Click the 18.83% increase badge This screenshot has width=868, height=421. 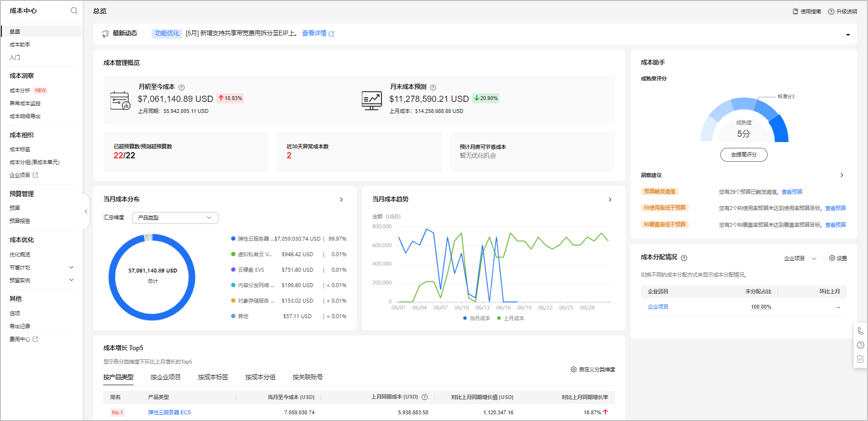230,98
